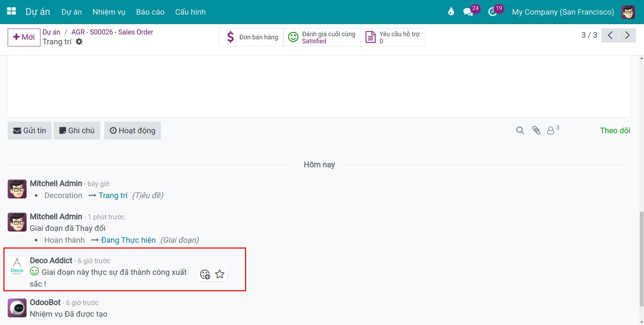
Task: Click the water drop theme icon
Action: [x=451, y=12]
